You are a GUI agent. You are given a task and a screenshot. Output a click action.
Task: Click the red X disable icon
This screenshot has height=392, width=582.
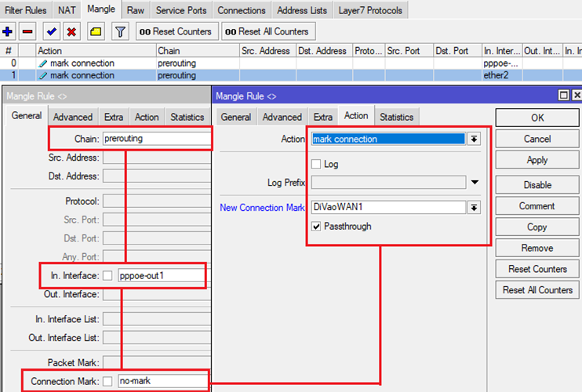pos(71,31)
